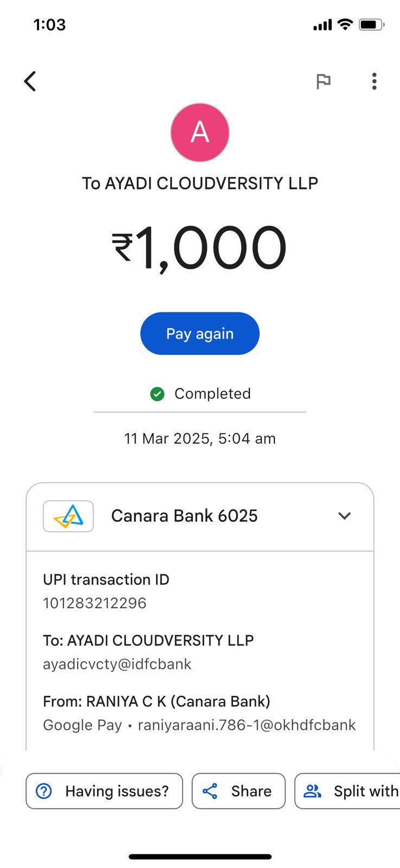The height and width of the screenshot is (868, 400).
Task: Tap the report flag icon
Action: 323,81
